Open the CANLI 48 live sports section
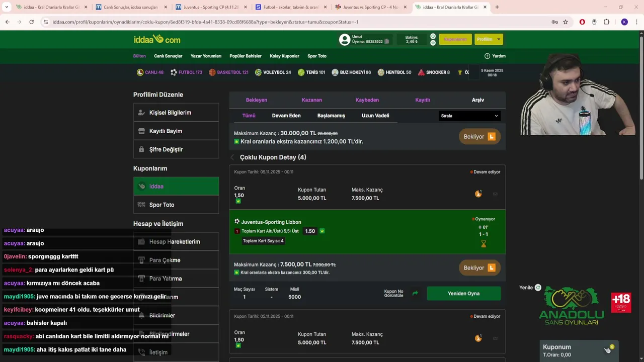 tap(150, 72)
